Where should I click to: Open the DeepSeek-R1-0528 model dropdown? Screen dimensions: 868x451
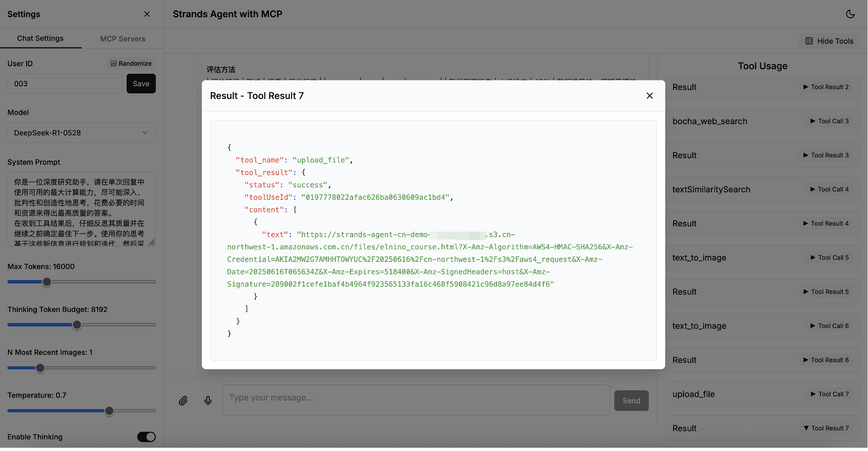[81, 133]
